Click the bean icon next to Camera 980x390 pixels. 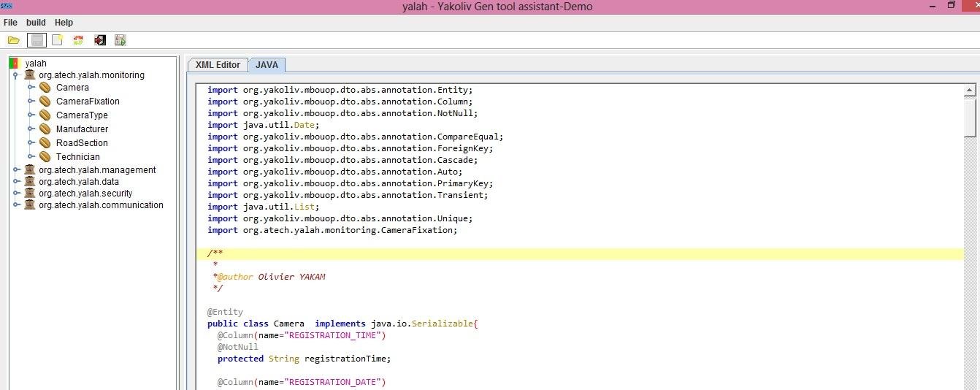[45, 88]
